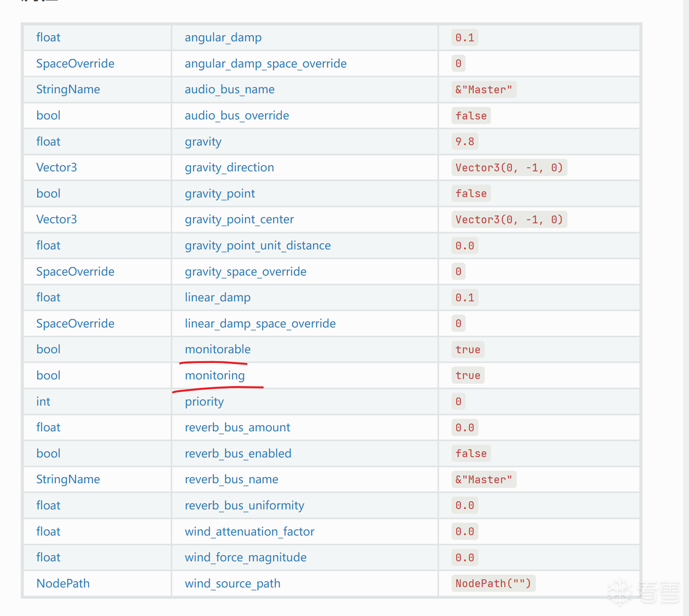Open the angular_damp property link

click(223, 37)
